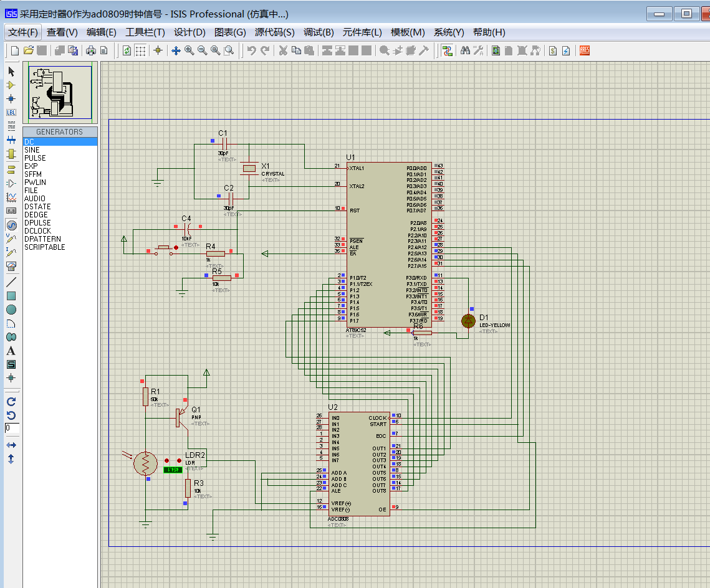Select the Markers mode tool
The width and height of the screenshot is (710, 588).
click(x=11, y=377)
